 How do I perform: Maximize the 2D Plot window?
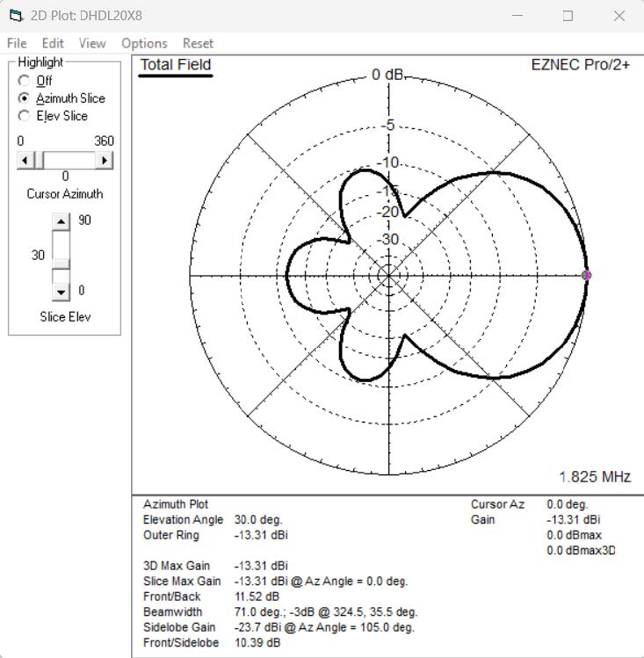coord(568,15)
